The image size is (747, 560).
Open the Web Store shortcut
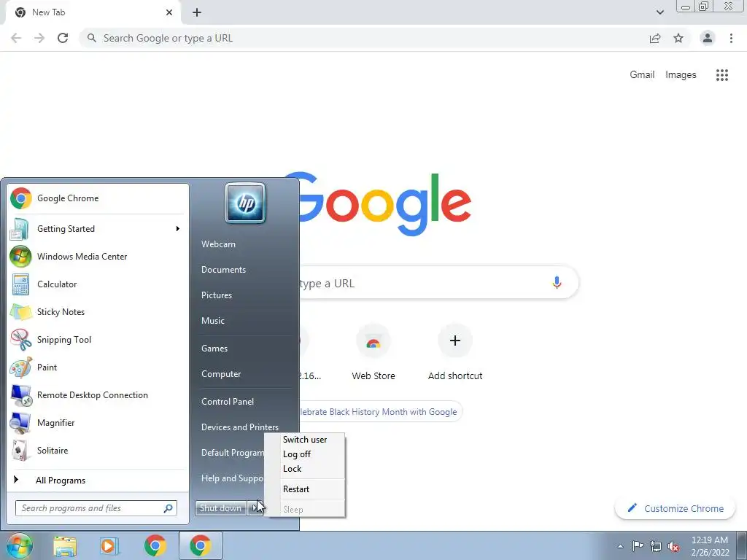click(373, 352)
